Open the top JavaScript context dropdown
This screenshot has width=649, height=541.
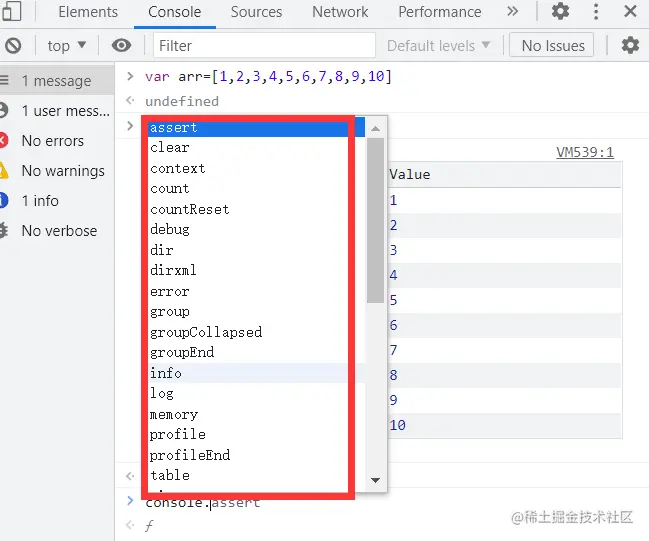click(x=66, y=46)
